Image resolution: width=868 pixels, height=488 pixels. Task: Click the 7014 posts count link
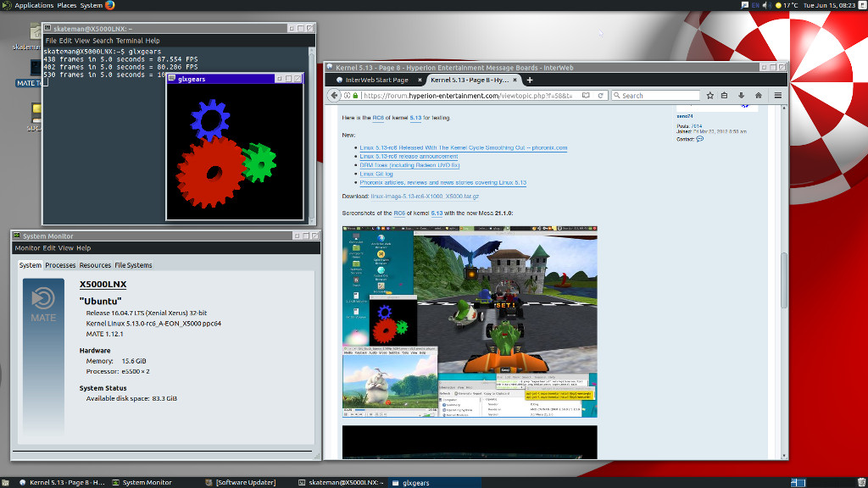pos(697,126)
